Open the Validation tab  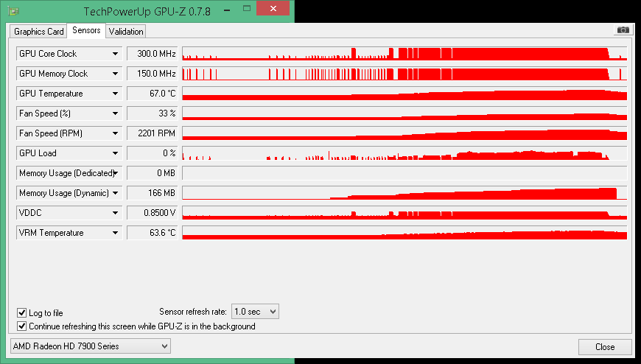(x=126, y=32)
